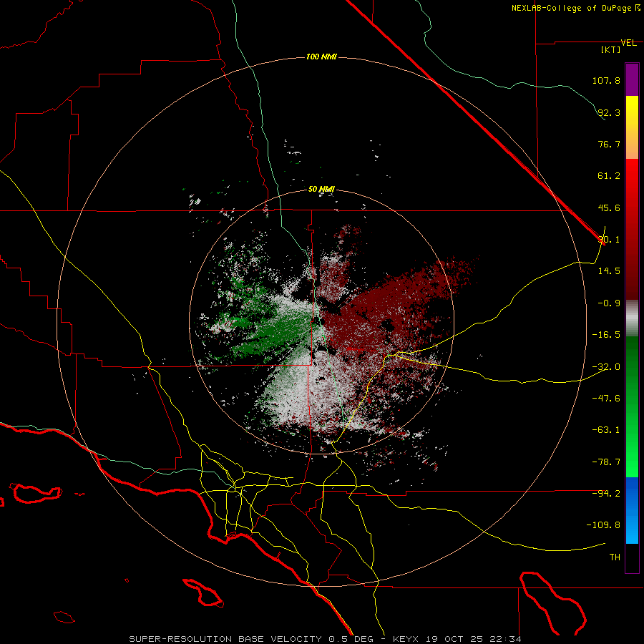This screenshot has height=644, width=644.
Task: Click the 45.6 velocity scale value
Action: [609, 208]
